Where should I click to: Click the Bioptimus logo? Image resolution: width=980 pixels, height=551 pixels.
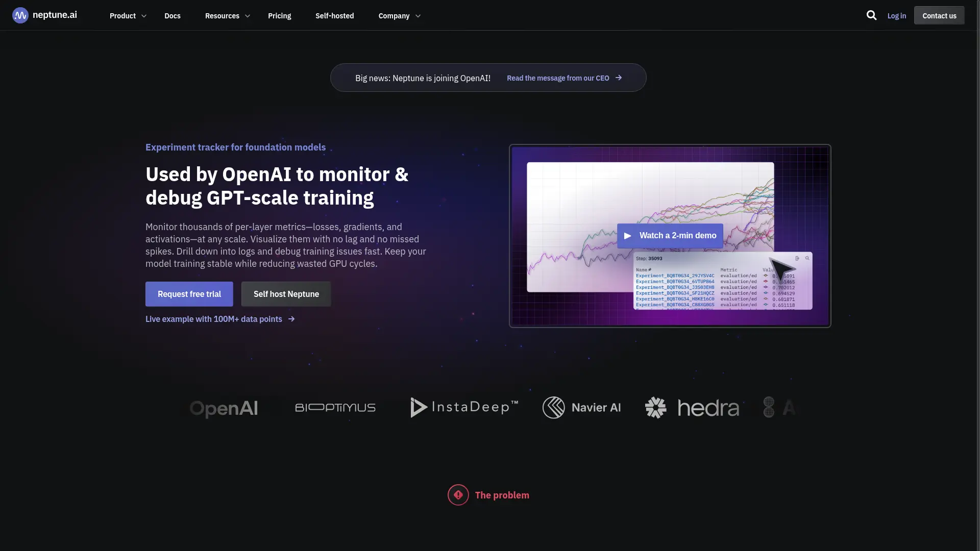335,408
